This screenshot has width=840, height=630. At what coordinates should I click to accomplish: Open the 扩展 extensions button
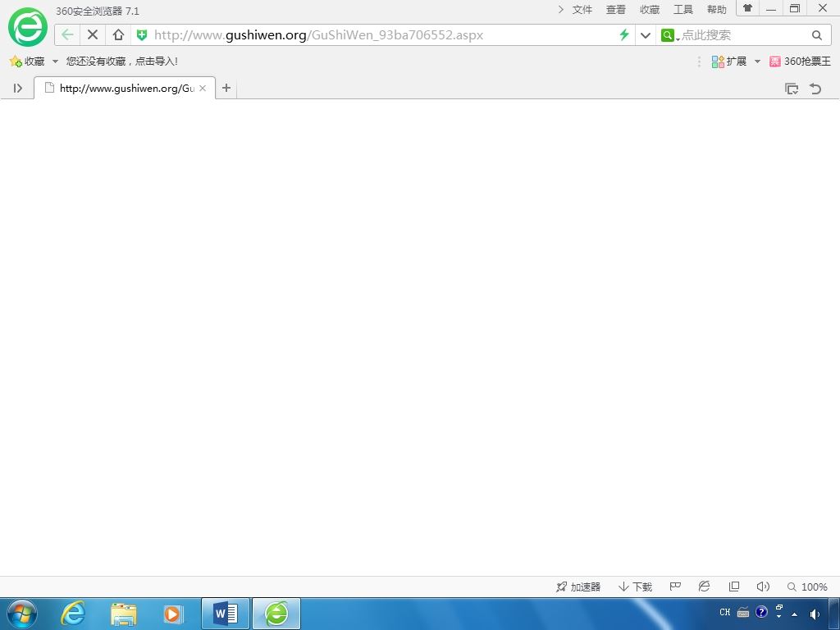729,62
